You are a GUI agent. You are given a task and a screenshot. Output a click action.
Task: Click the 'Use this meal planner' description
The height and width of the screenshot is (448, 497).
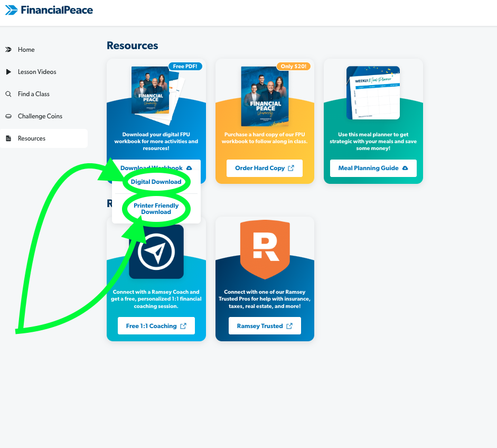[373, 142]
